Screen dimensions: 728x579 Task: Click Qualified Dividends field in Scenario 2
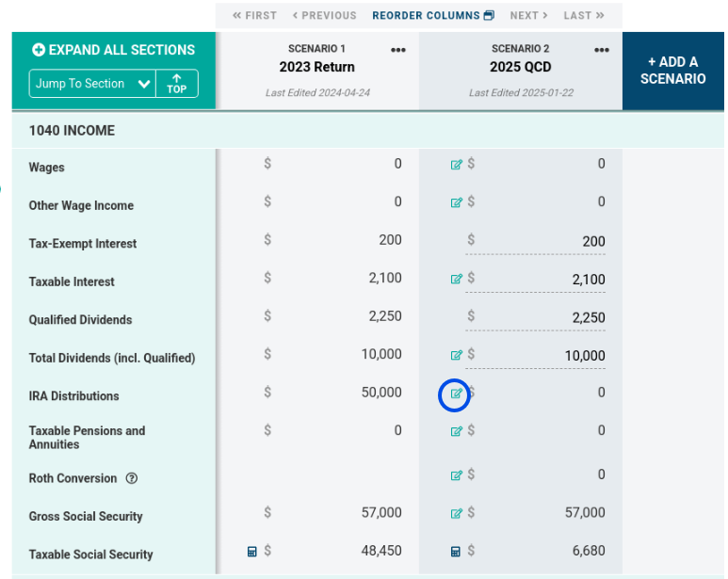pos(535,318)
